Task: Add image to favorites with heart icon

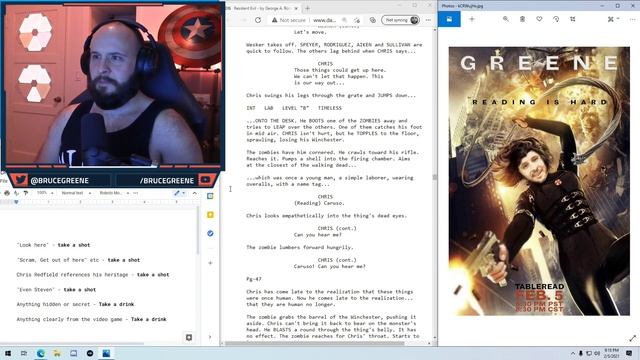Action: click(x=539, y=19)
